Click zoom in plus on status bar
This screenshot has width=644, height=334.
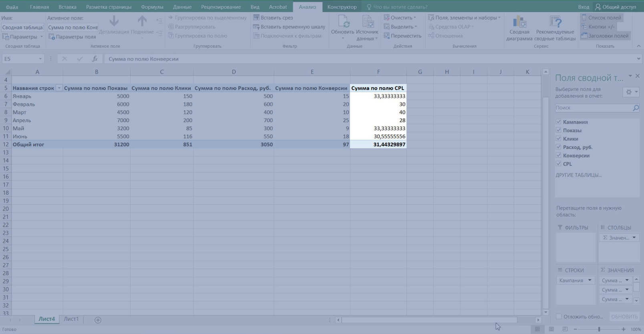(x=624, y=329)
